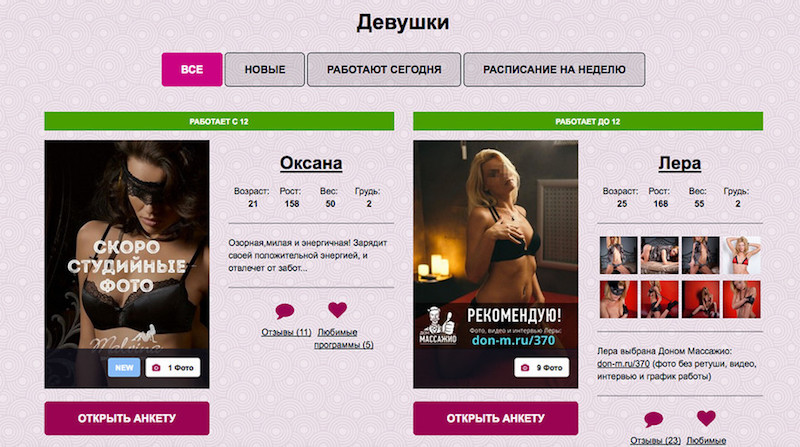Viewport: 800px width, 447px height.
Task: Click the camera icon on 1 Фото badge
Action: point(157,367)
